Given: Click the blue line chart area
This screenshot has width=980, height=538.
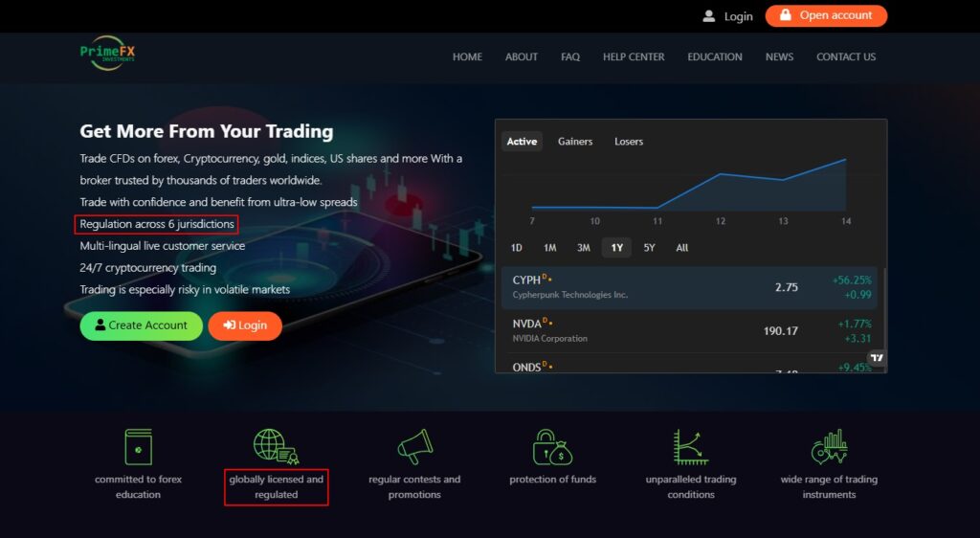Looking at the screenshot, I should coord(689,185).
